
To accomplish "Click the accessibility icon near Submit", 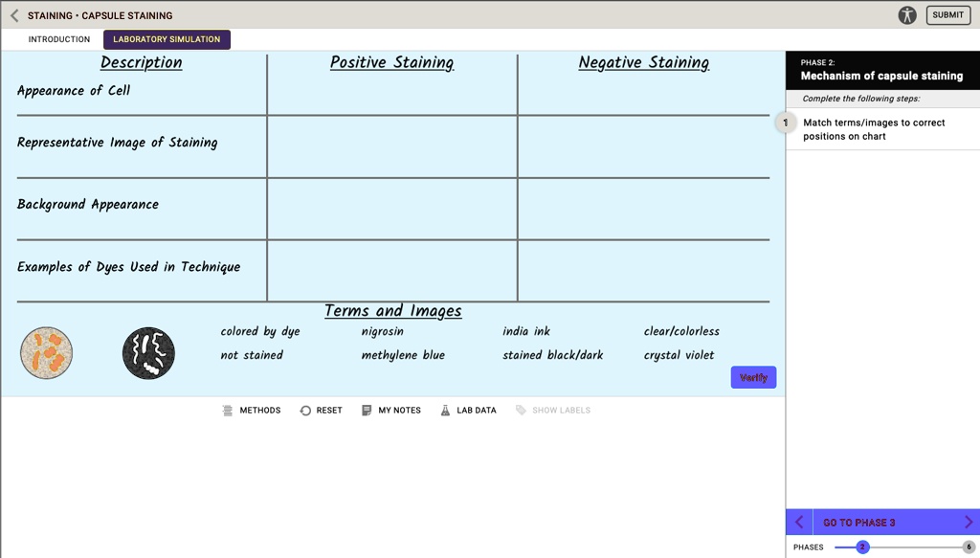I will (907, 14).
